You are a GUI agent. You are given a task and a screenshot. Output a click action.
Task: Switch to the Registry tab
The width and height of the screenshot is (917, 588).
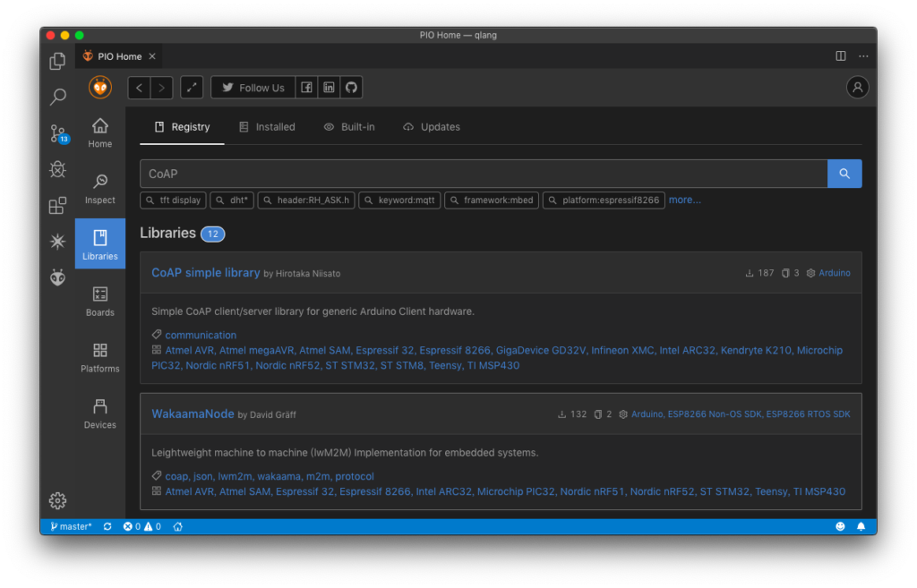(x=182, y=127)
